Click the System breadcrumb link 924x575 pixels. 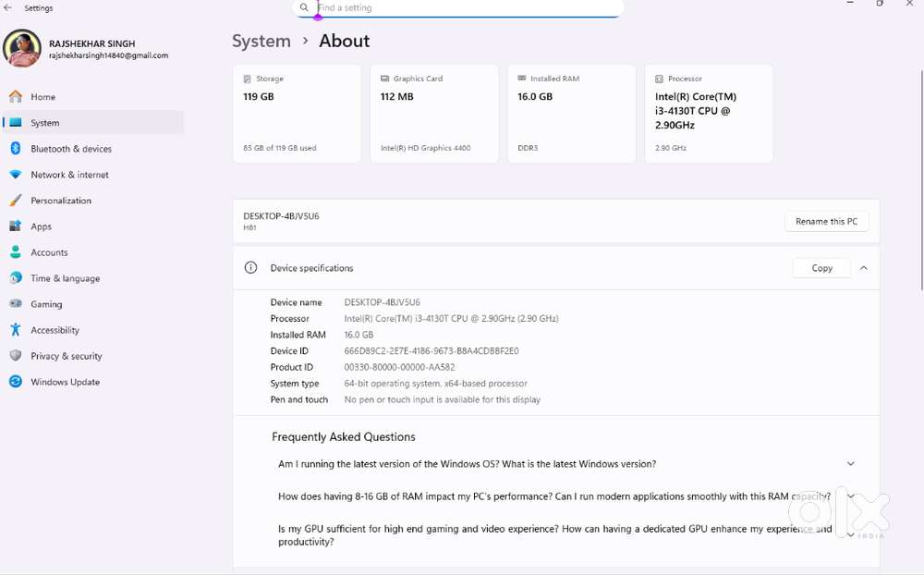click(261, 41)
